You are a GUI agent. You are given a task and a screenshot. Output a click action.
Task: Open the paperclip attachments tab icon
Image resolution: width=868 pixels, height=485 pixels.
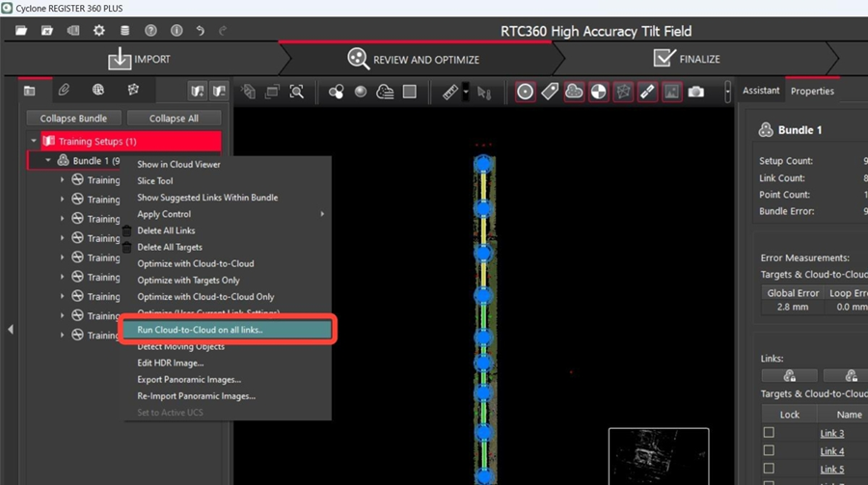click(x=64, y=91)
